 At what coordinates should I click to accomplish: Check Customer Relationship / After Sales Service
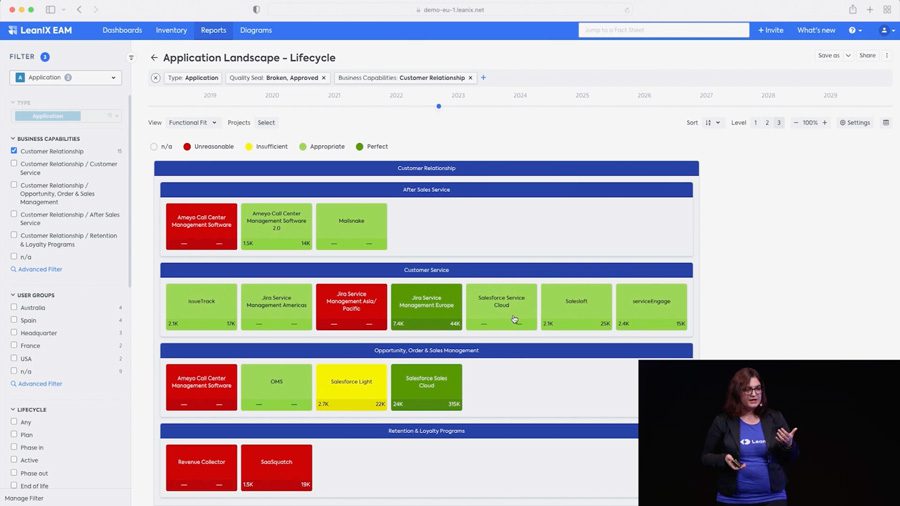point(14,214)
